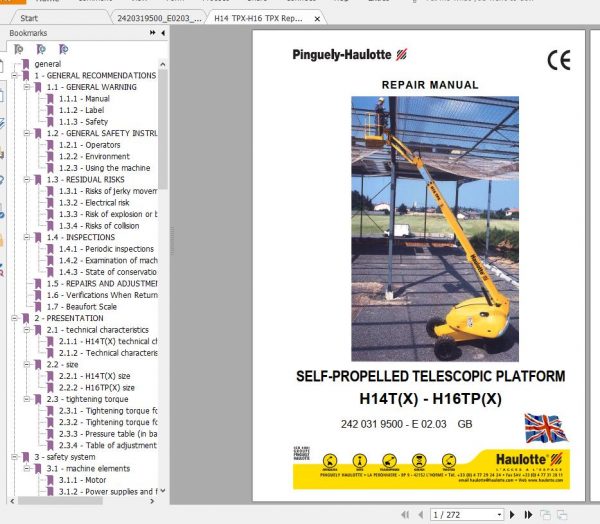Open bookmark 3.1.1 - Motor

pyautogui.click(x=83, y=480)
